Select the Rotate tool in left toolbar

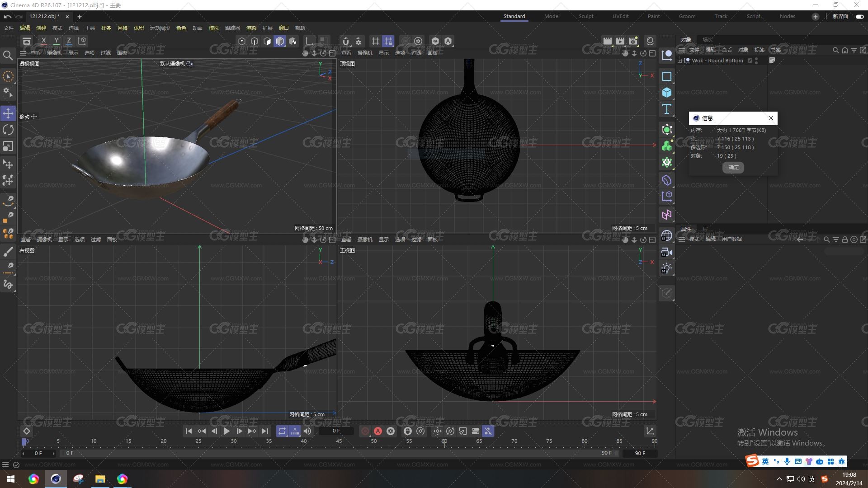(x=8, y=130)
